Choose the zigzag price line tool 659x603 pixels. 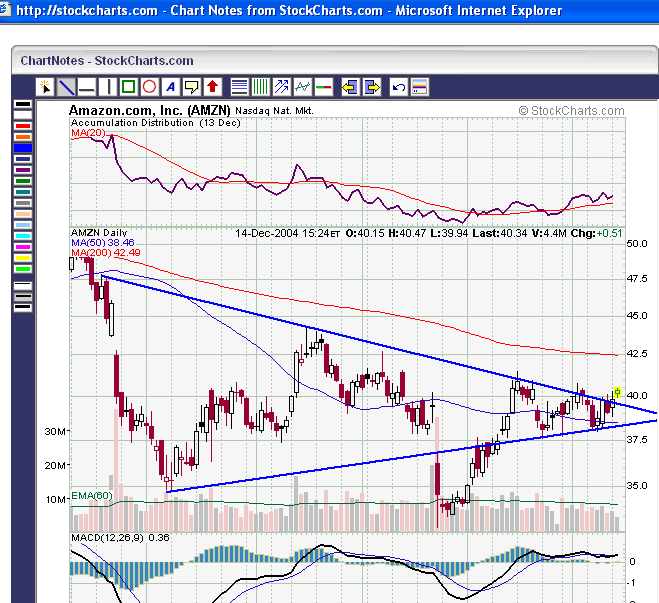click(303, 87)
